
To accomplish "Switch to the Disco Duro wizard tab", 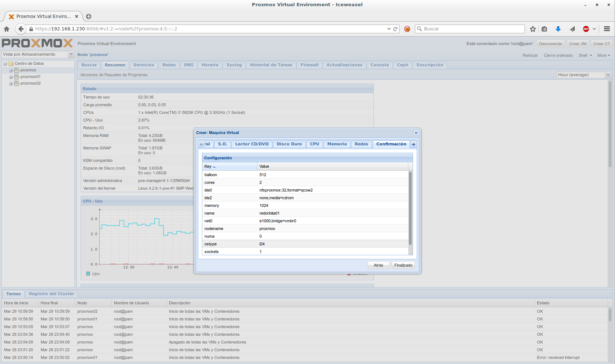I will [289, 144].
